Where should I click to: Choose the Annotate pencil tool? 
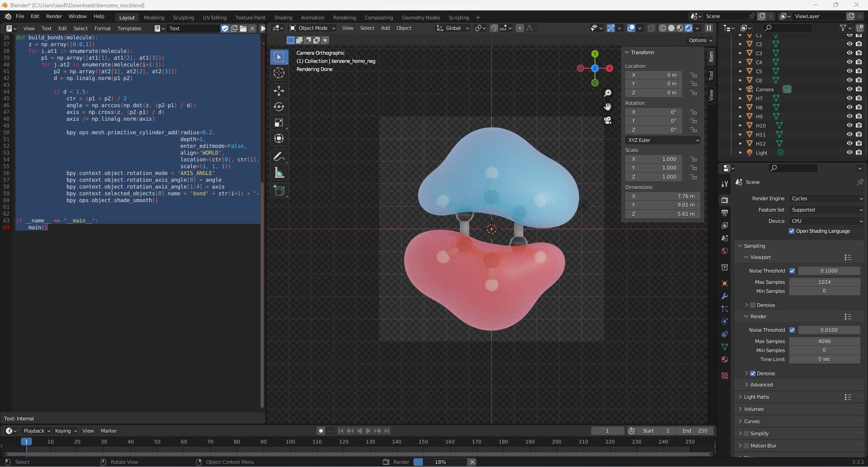(279, 157)
